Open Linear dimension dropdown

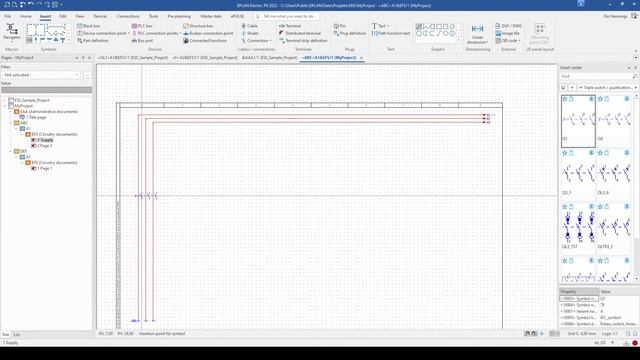478,42
